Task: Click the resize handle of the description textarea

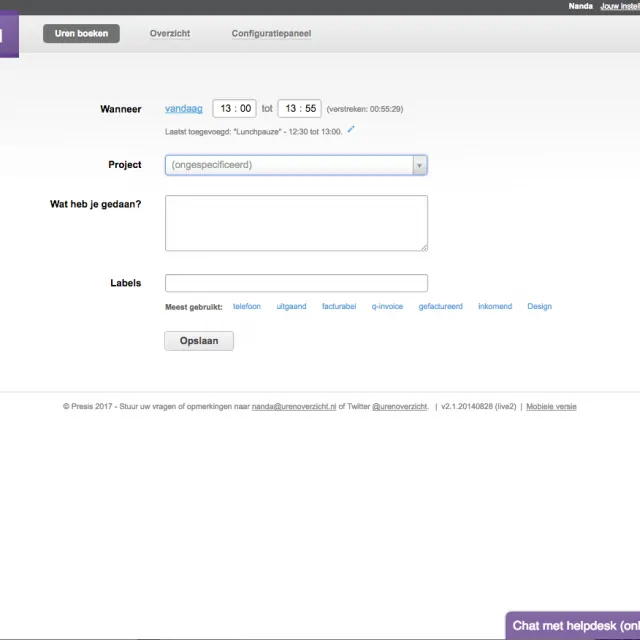Action: (x=424, y=247)
